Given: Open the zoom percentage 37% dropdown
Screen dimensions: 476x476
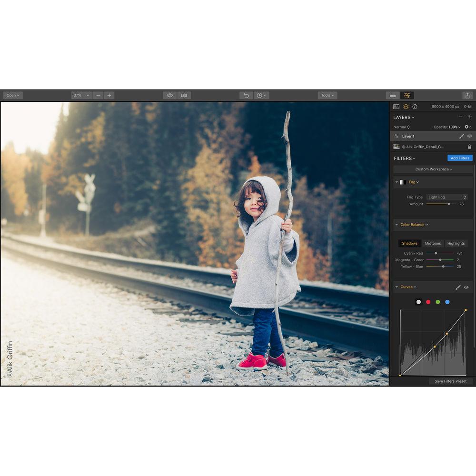Looking at the screenshot, I should (x=81, y=95).
